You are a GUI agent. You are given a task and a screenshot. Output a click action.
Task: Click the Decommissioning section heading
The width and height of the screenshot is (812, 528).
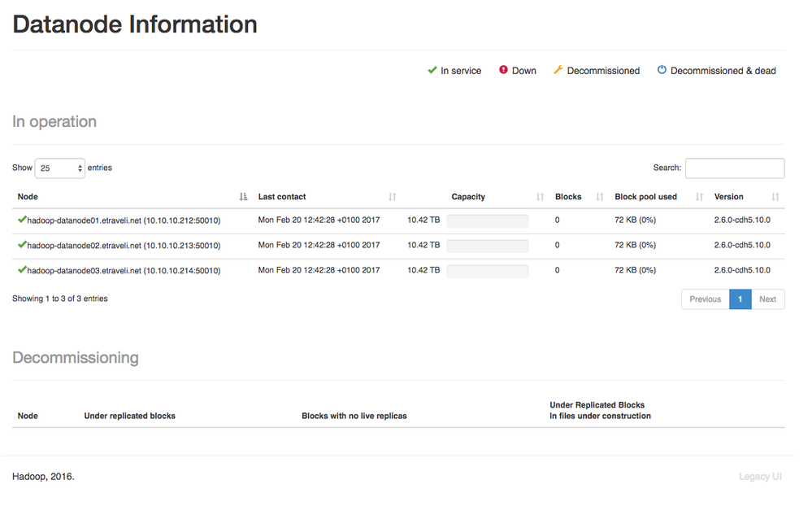pos(76,358)
